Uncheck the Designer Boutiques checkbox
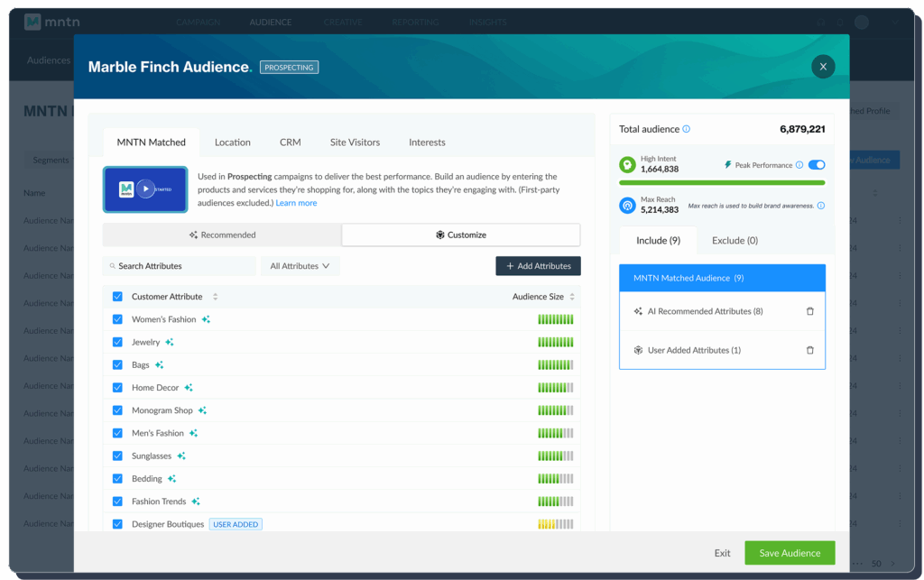 click(x=117, y=524)
